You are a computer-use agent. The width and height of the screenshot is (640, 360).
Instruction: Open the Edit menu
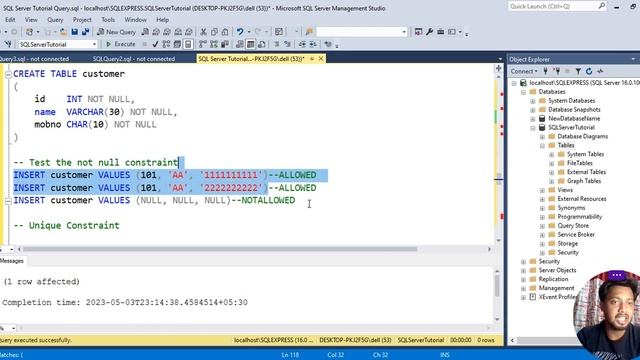click(x=10, y=20)
